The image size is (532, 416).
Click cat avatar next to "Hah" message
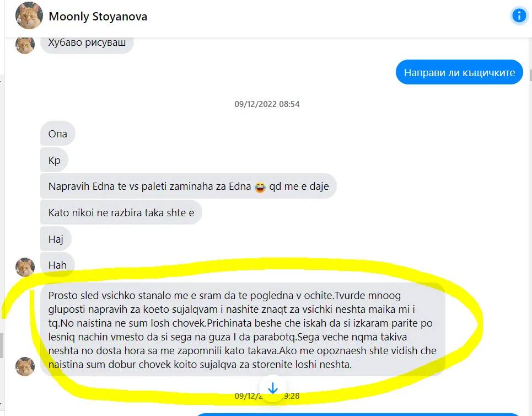click(x=25, y=267)
